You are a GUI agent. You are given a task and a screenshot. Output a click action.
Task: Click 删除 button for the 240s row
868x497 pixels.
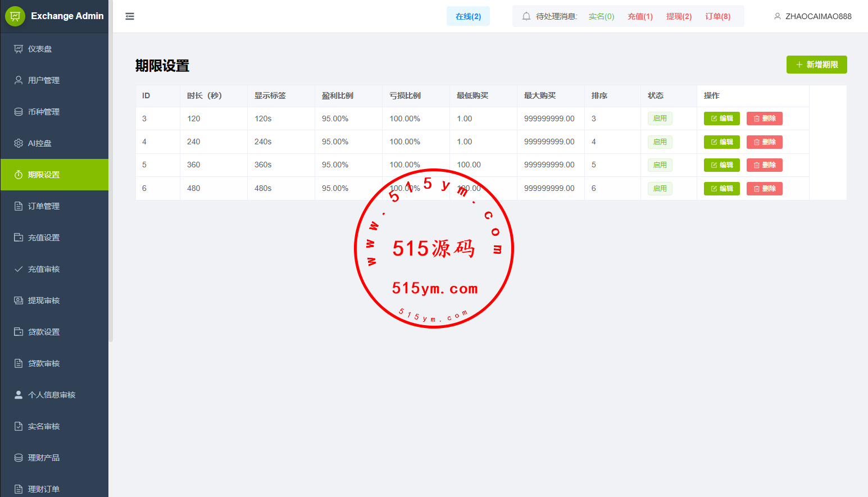pos(764,142)
